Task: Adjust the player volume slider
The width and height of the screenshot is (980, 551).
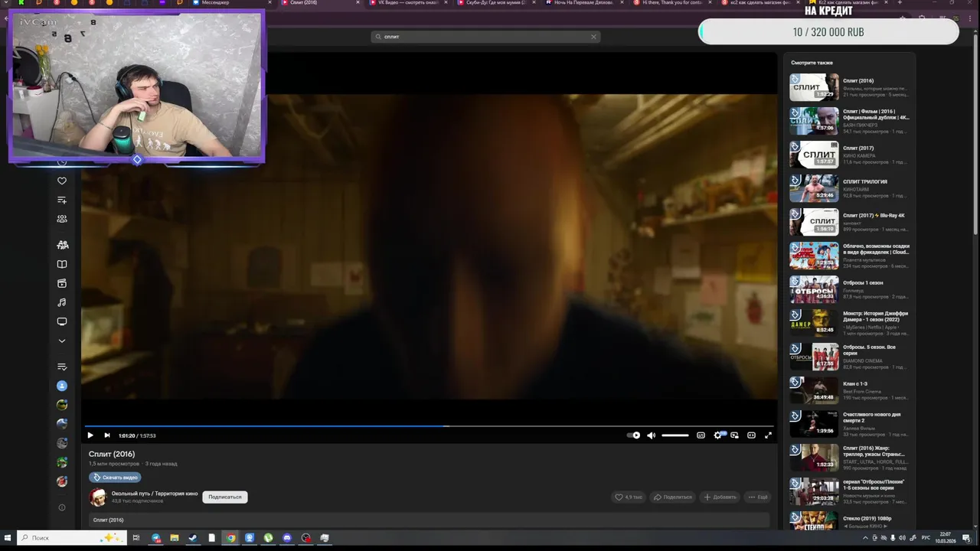Action: tap(675, 435)
